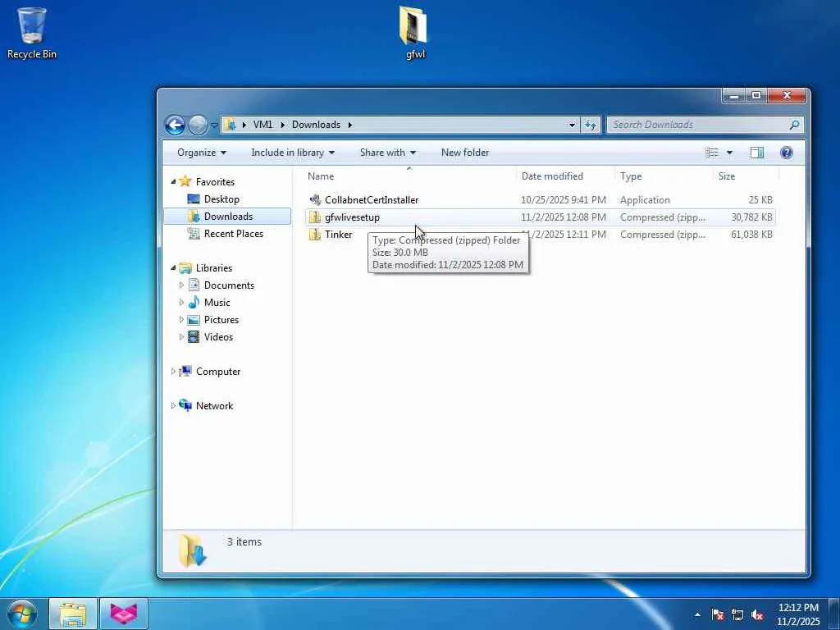Open the Music library
The image size is (840, 630).
[x=217, y=303]
